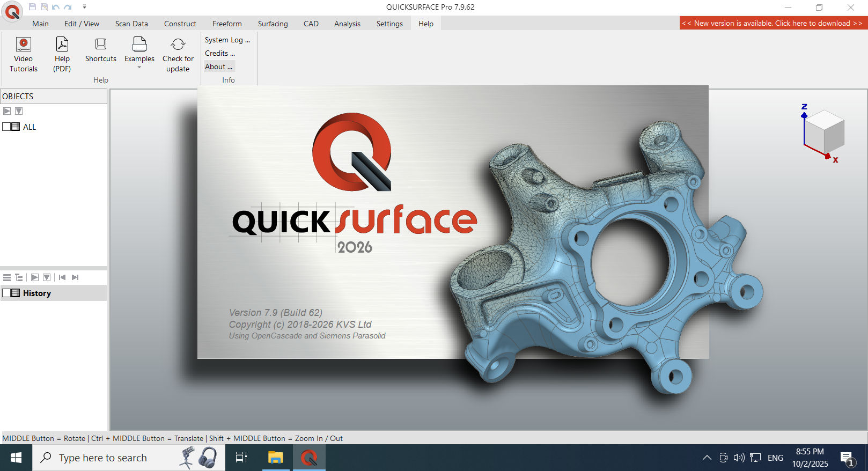The width and height of the screenshot is (868, 471).
Task: Click the 8:55 PM clock and date
Action: pos(810,458)
